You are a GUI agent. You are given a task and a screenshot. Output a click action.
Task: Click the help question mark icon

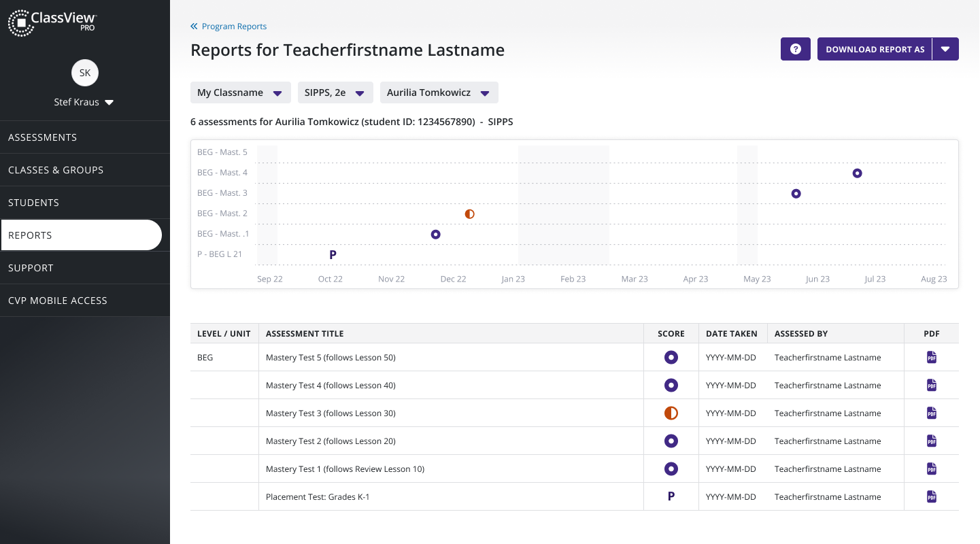coord(795,48)
